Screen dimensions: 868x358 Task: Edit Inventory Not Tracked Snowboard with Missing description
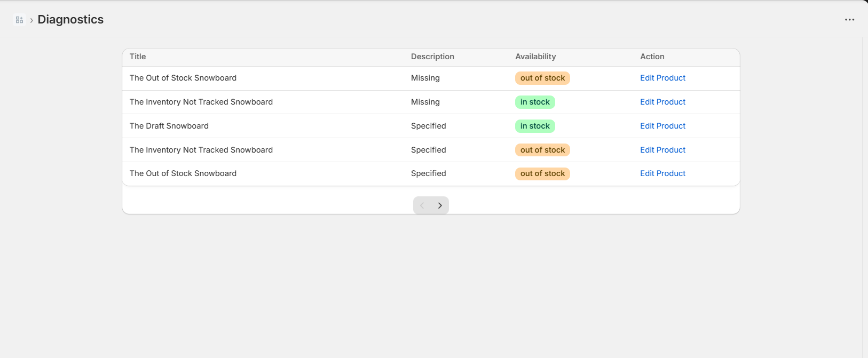[x=662, y=102]
